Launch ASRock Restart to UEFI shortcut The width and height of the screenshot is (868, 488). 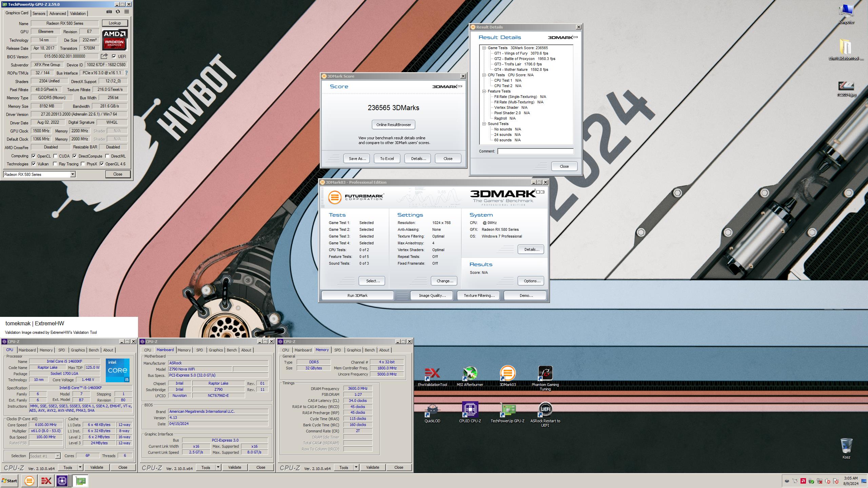545,414
